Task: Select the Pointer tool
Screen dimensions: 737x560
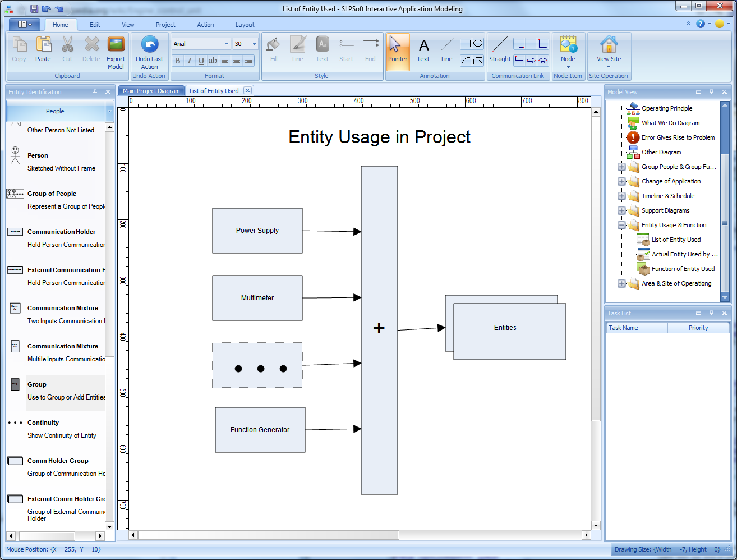Action: pos(398,51)
